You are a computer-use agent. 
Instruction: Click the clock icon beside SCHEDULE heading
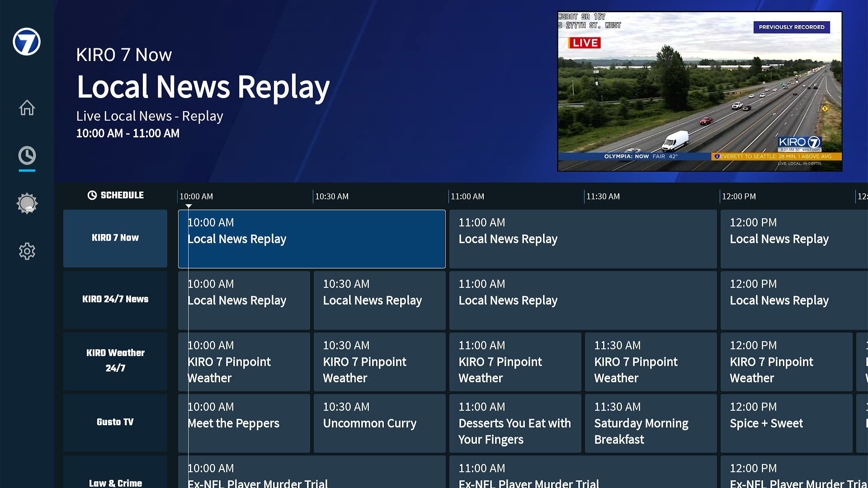tap(92, 195)
